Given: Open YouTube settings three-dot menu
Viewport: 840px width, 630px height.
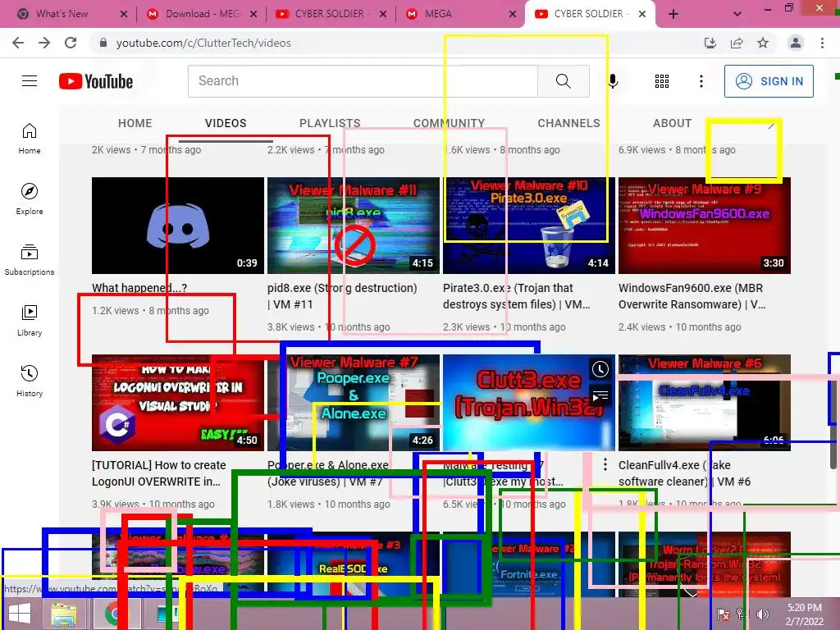Looking at the screenshot, I should coord(701,81).
